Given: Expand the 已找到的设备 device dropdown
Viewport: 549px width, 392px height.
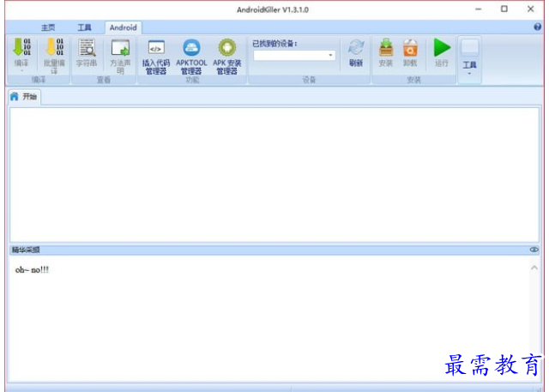Looking at the screenshot, I should click(x=330, y=55).
